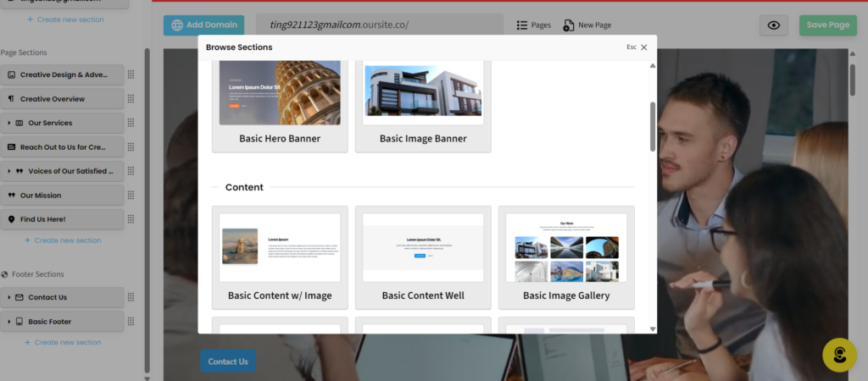Click Contact Us button on page preview
Image resolution: width=868 pixels, height=381 pixels.
point(228,361)
